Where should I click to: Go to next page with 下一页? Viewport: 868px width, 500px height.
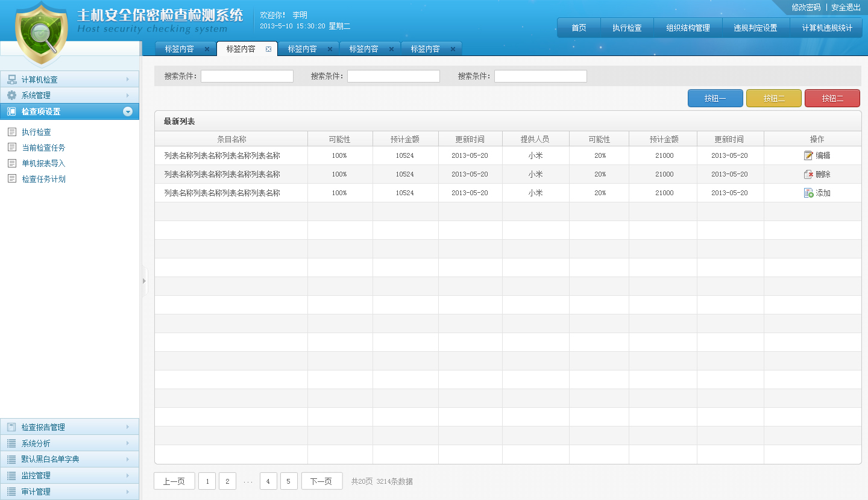(322, 481)
